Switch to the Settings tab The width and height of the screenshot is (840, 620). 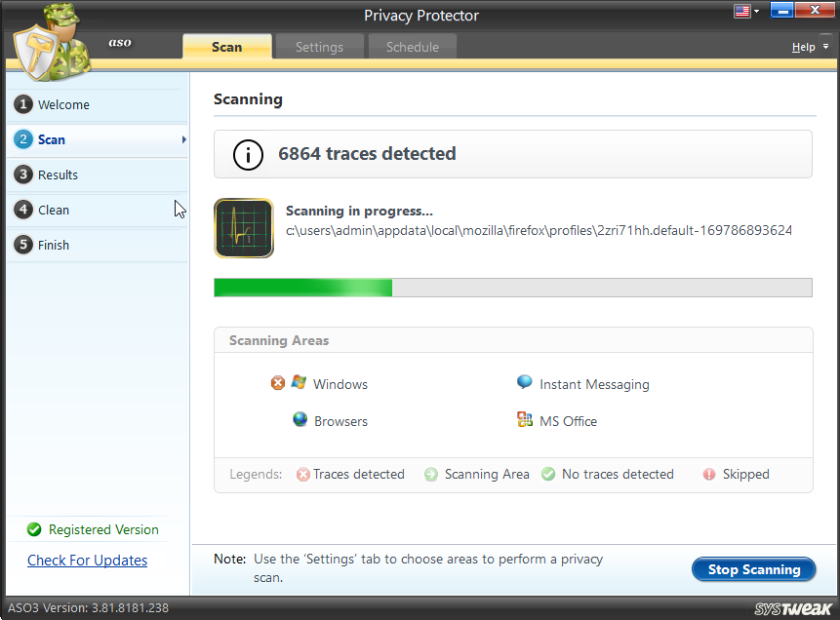point(319,46)
